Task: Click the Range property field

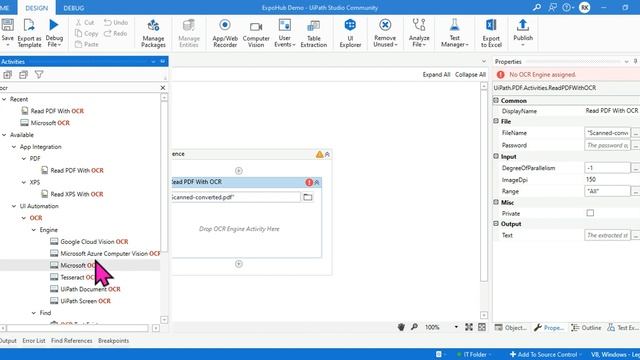Action: pos(607,191)
